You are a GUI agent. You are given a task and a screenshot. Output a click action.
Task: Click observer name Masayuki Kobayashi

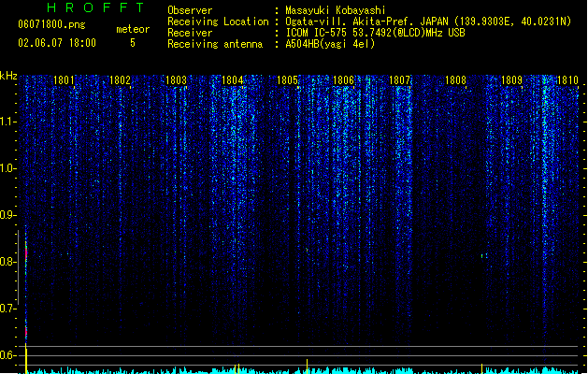pyautogui.click(x=336, y=10)
